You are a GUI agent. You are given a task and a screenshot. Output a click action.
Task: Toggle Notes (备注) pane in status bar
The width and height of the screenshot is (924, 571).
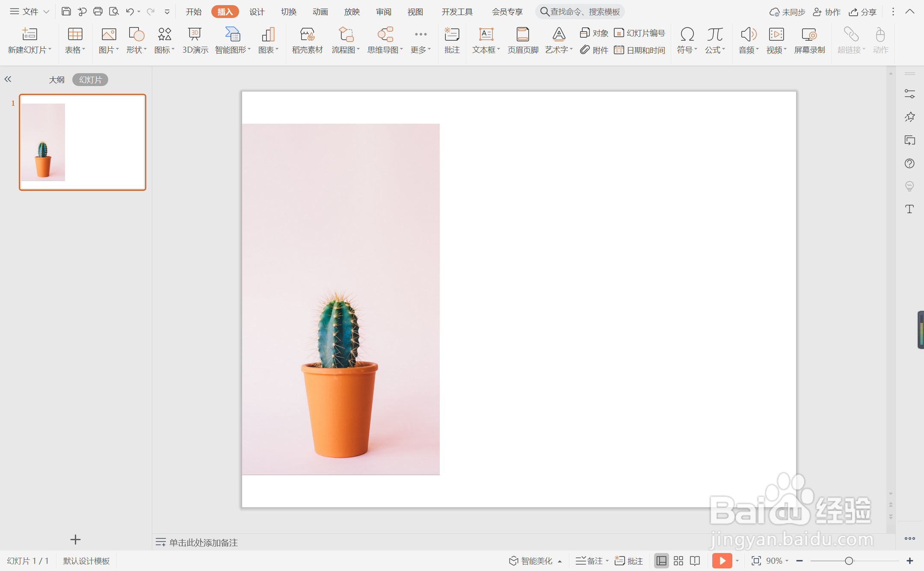tap(589, 561)
